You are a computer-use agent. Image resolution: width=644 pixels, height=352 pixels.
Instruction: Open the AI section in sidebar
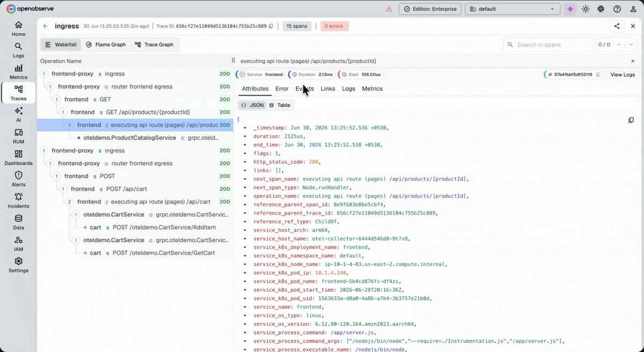point(18,115)
